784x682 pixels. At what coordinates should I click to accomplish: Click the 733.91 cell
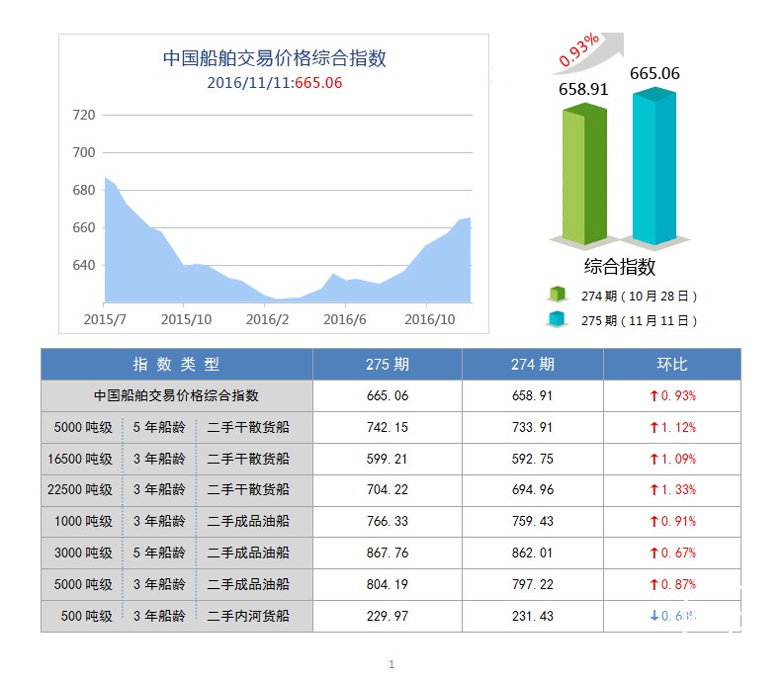533,427
